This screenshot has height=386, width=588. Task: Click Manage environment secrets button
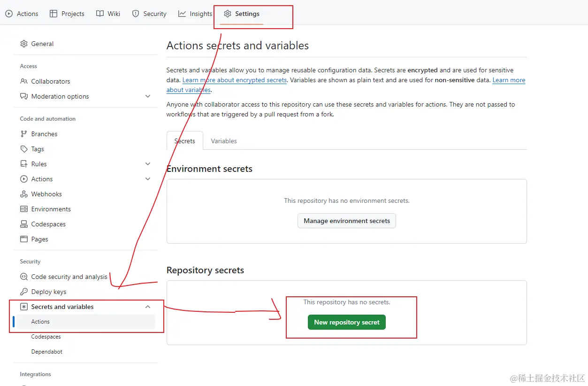[x=347, y=221]
